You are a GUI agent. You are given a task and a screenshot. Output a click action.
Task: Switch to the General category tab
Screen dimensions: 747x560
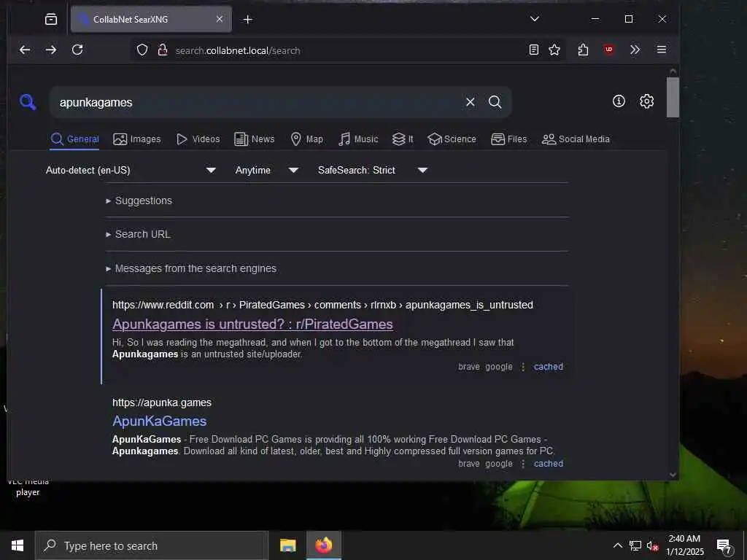(75, 139)
